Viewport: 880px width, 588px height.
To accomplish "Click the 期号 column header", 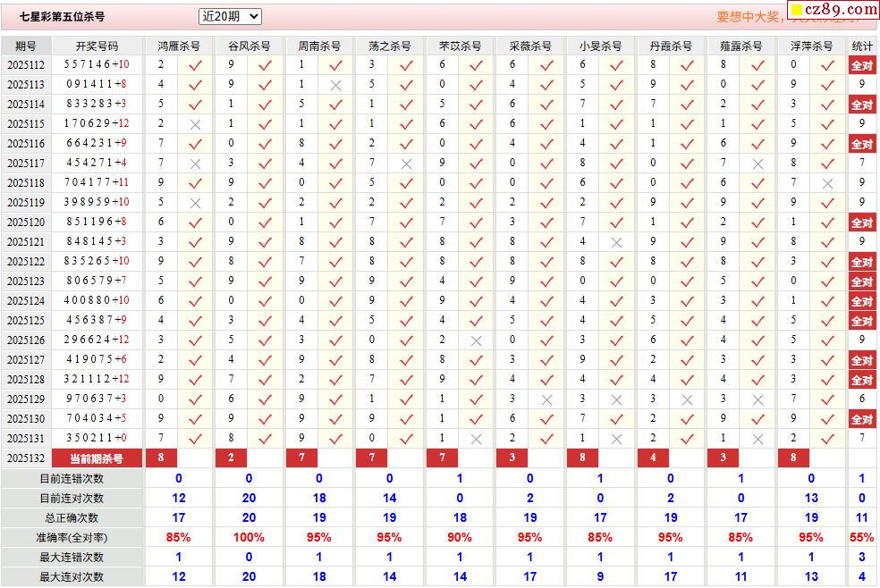I will [x=26, y=46].
